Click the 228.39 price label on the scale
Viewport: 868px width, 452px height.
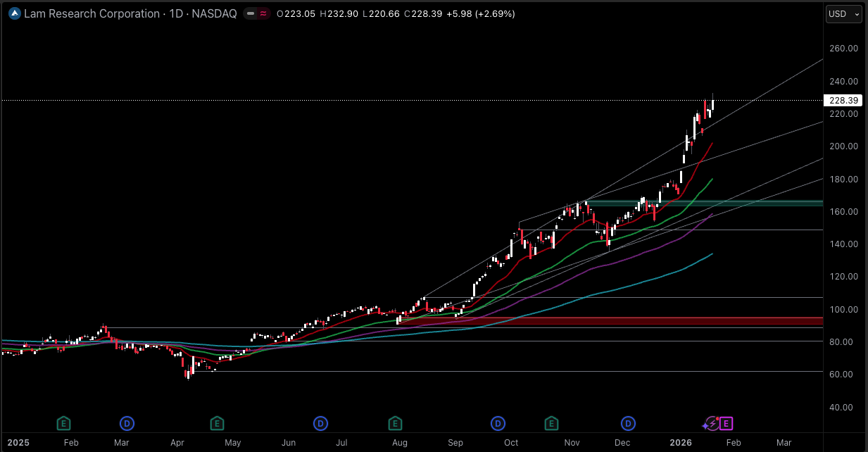(842, 100)
